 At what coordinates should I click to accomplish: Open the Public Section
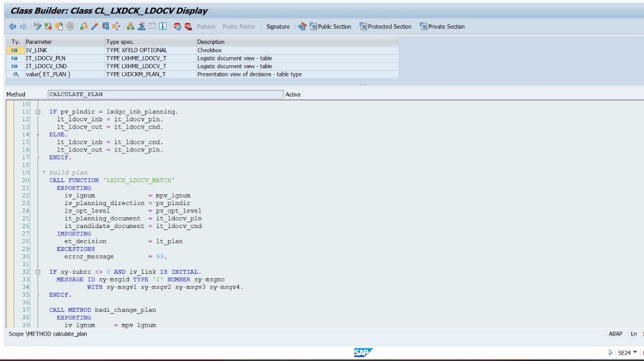point(330,27)
